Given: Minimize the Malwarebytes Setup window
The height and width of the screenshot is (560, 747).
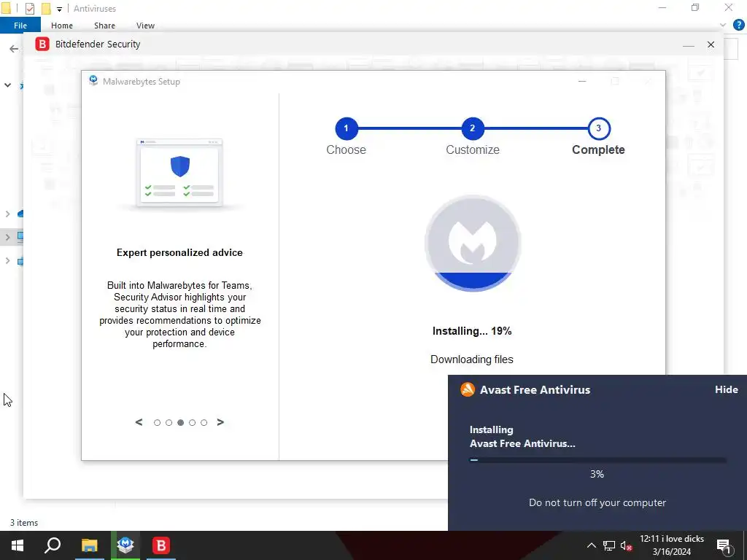Looking at the screenshot, I should 582,81.
